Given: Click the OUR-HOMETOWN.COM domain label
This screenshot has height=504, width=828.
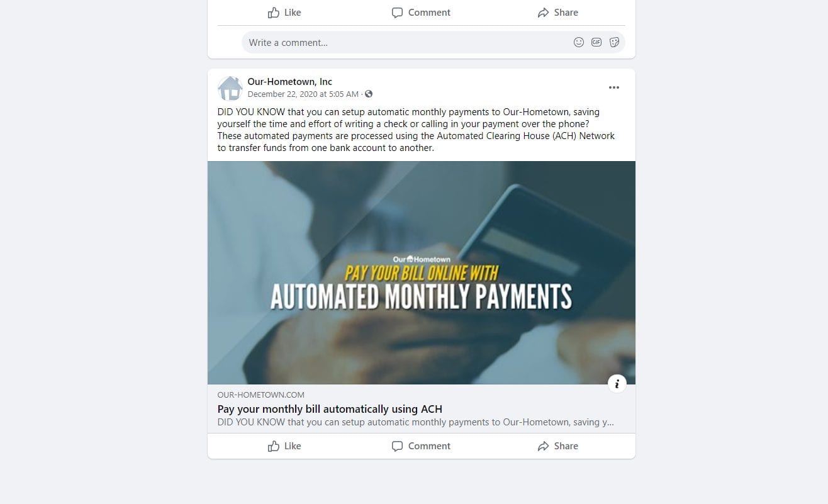Looking at the screenshot, I should point(261,395).
